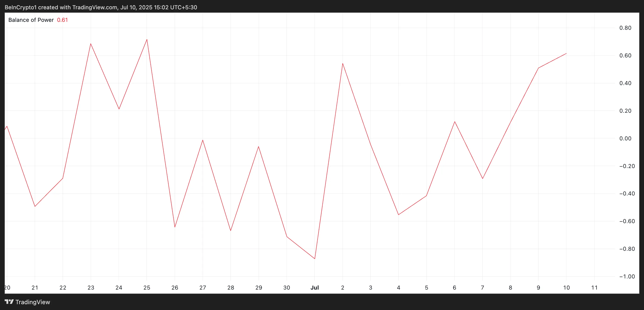
Task: Click the TradingView brand text
Action: pyautogui.click(x=33, y=302)
